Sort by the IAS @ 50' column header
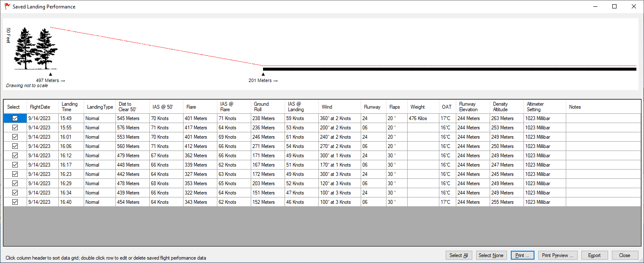Screen dimensions: 644x263 166,107
